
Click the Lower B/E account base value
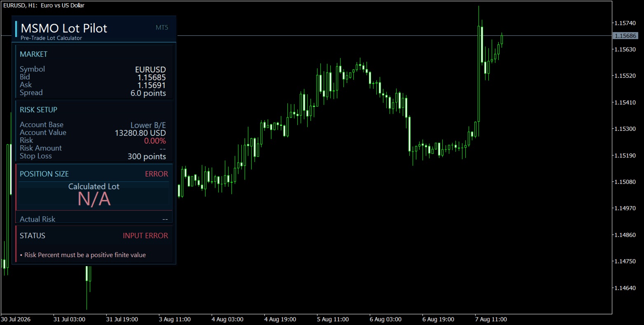click(x=148, y=125)
